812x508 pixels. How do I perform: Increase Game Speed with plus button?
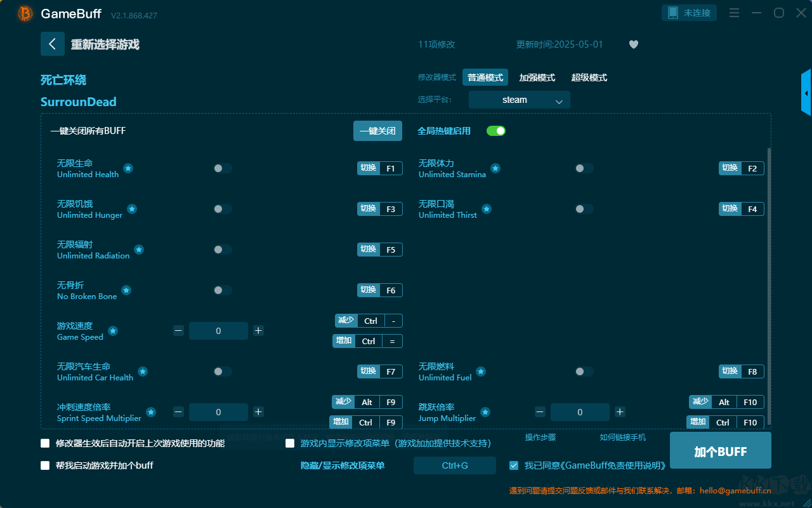[258, 331]
